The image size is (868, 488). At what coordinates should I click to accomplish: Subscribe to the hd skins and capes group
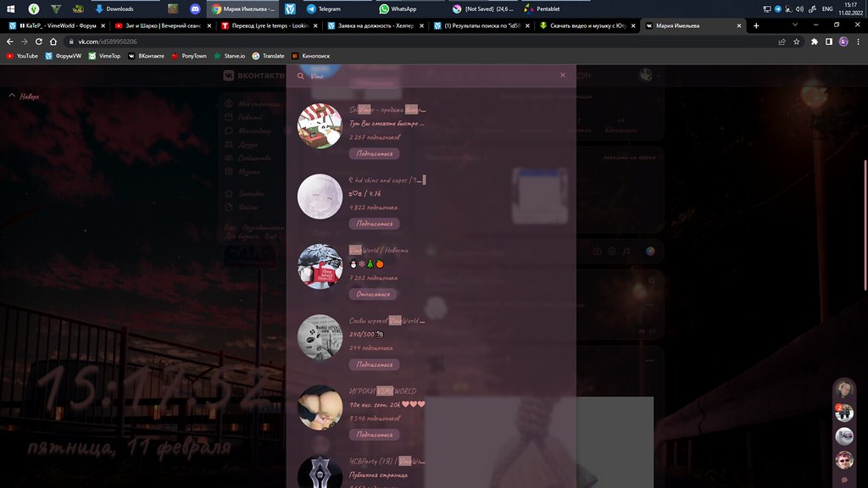pyautogui.click(x=374, y=224)
